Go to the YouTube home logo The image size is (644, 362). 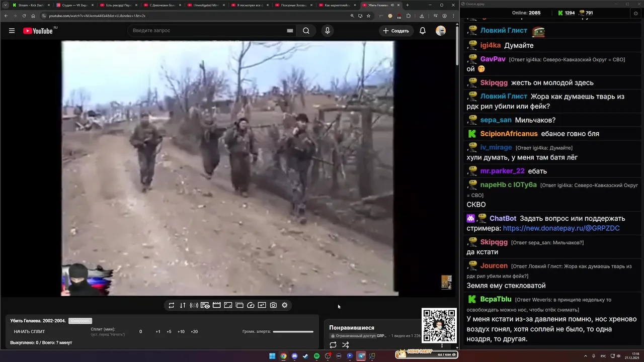pos(38,31)
